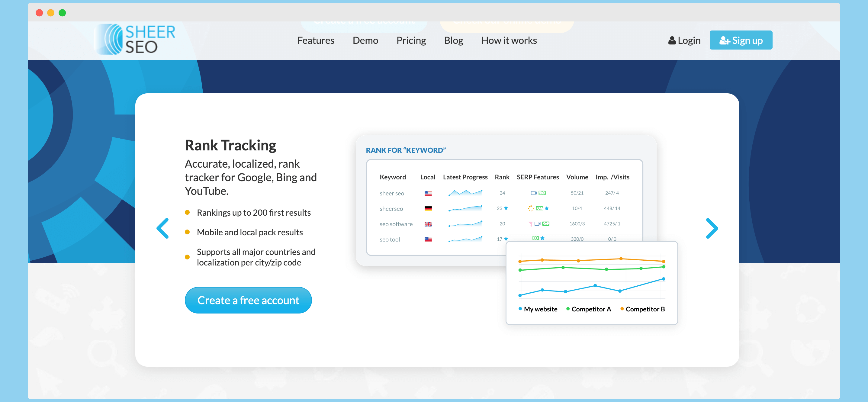868x402 pixels.
Task: Click the 'Create a free account' button
Action: pyautogui.click(x=248, y=300)
